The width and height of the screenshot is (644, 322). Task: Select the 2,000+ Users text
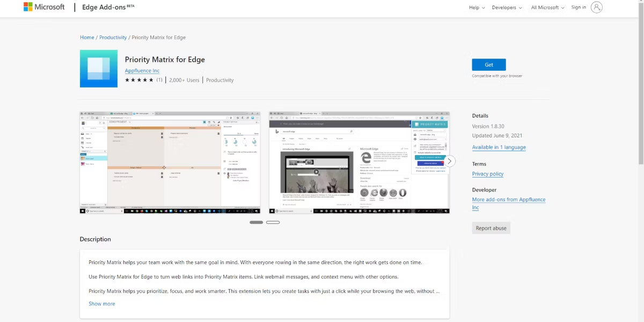pyautogui.click(x=184, y=80)
